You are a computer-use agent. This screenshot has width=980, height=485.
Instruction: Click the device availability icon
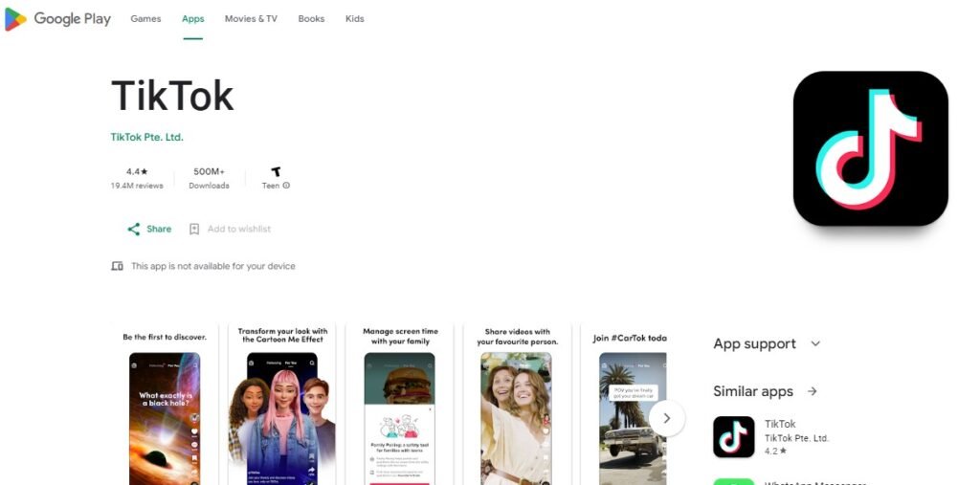[x=117, y=266]
